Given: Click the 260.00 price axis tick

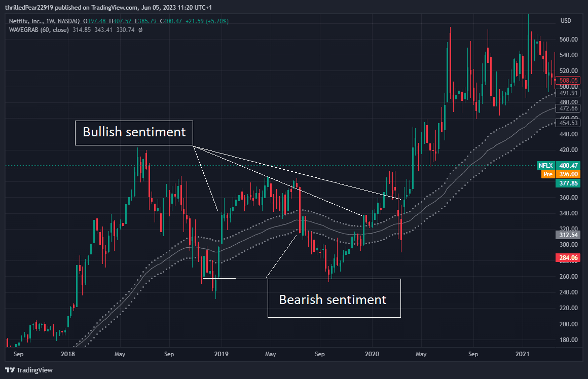Looking at the screenshot, I should (x=569, y=277).
